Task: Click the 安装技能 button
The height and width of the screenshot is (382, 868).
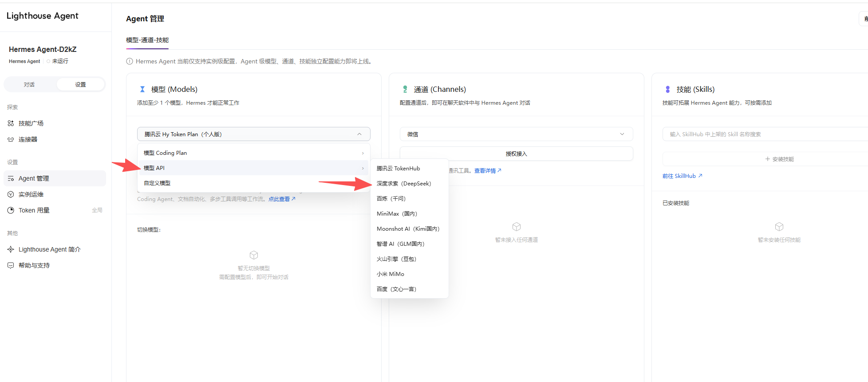Action: coord(779,159)
